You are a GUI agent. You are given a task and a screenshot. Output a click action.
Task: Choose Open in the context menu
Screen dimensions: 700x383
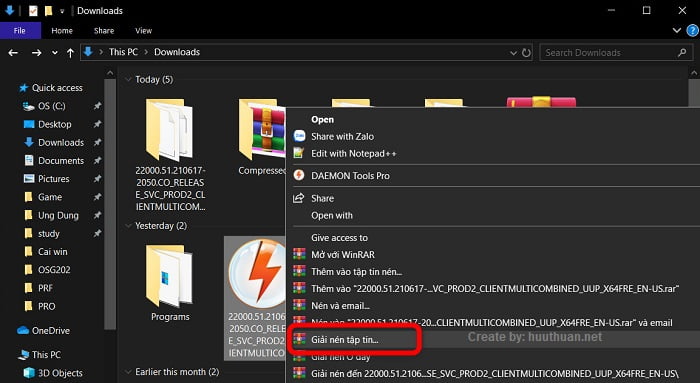coord(322,120)
